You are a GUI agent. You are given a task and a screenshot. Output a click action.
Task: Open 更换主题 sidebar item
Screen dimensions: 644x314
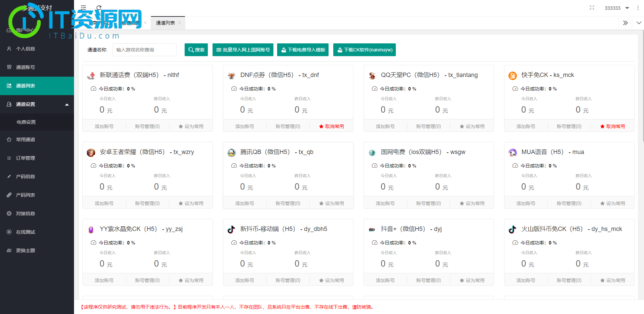click(37, 250)
